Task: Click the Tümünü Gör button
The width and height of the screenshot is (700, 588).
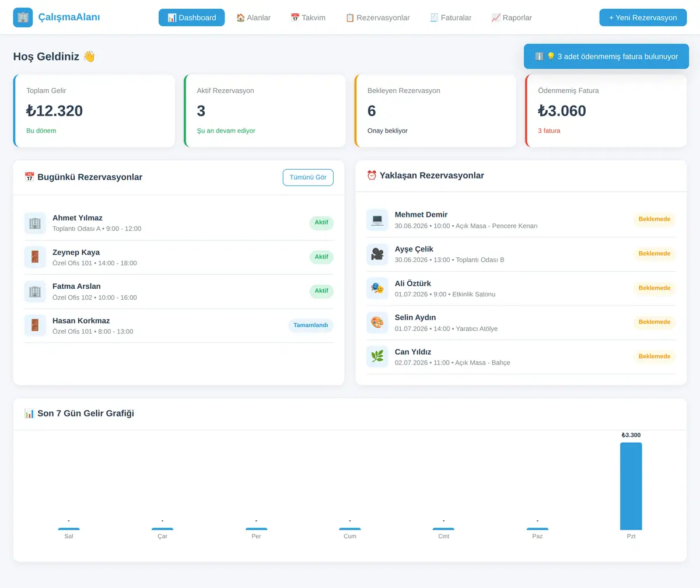Action: point(308,177)
